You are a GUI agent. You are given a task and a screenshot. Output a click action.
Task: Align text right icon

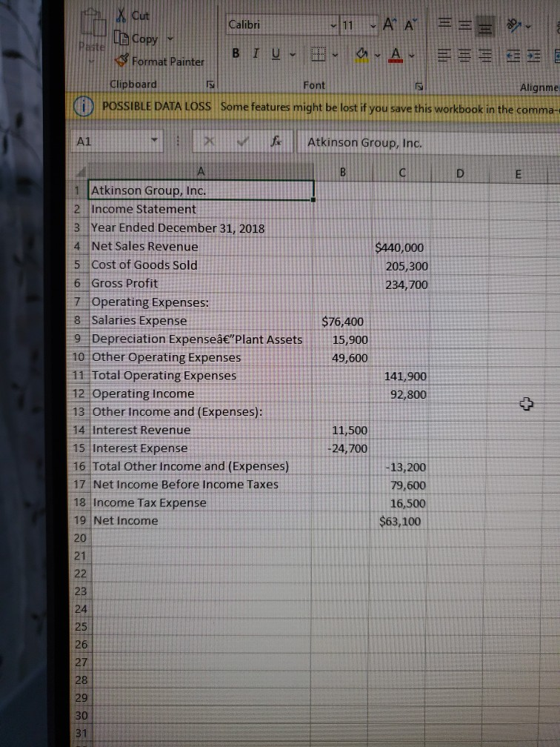coord(484,56)
